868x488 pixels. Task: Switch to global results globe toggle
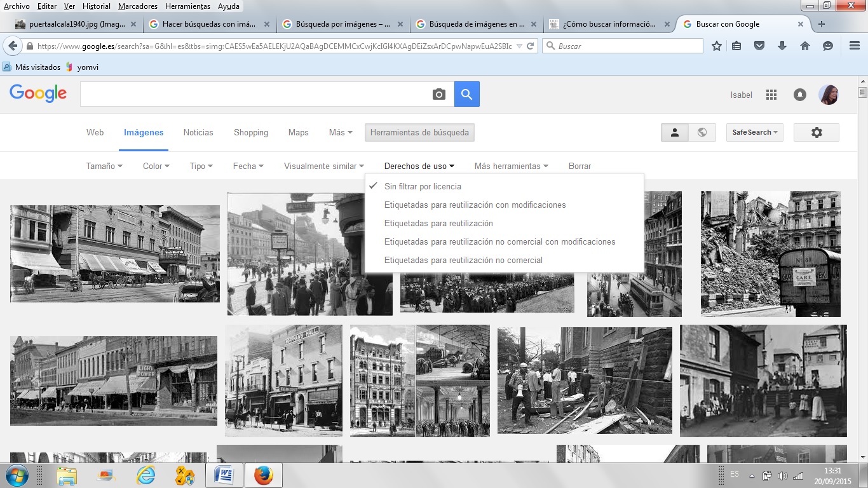coord(702,132)
